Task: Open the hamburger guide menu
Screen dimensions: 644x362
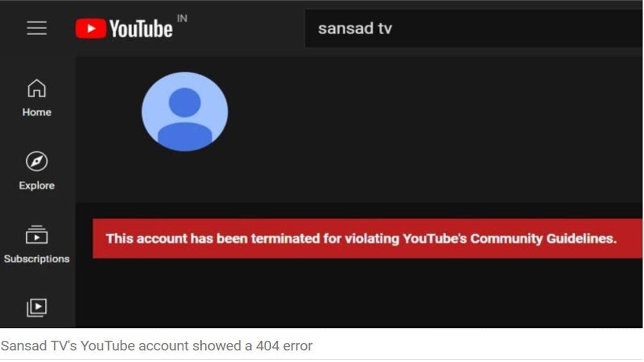Action: 37,28
